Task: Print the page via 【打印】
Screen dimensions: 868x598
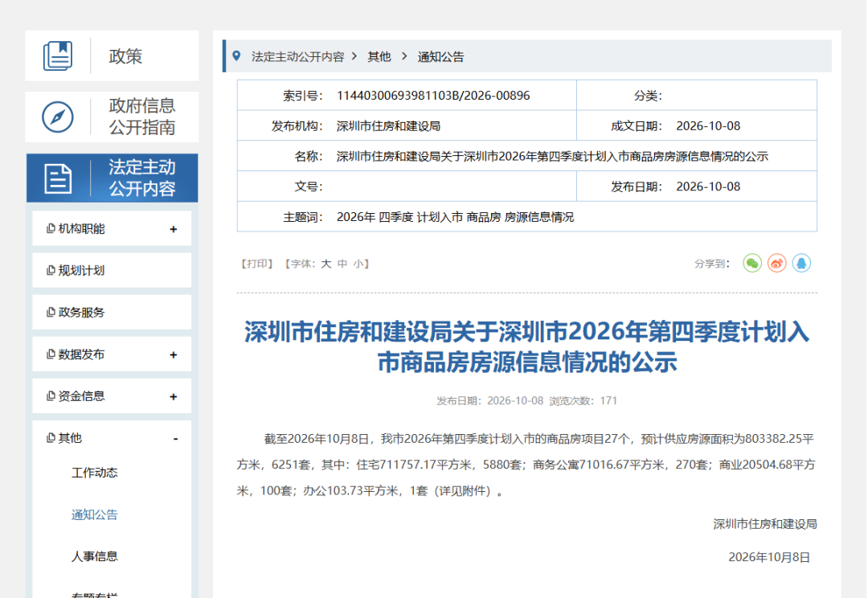Action: 257,264
